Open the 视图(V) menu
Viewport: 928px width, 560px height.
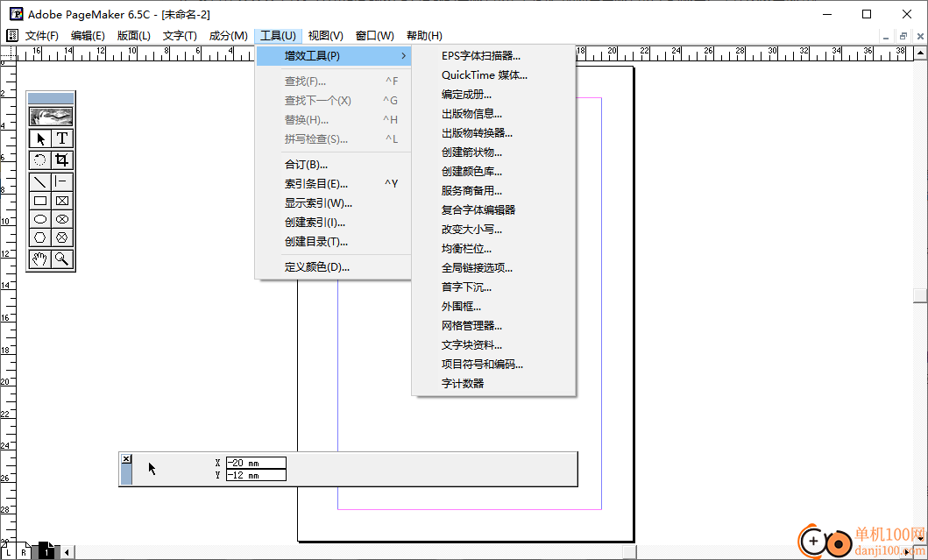325,36
